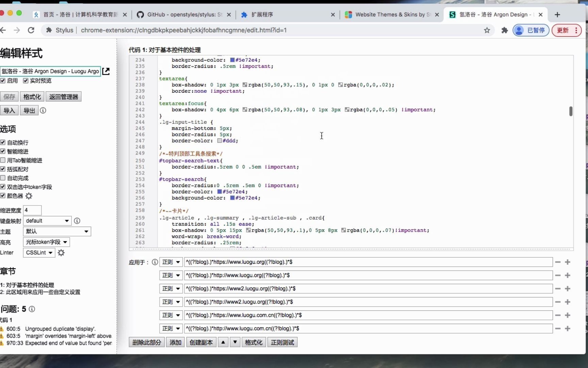Click 缩进宽度 indent width field
Image resolution: width=588 pixels, height=368 pixels.
pyautogui.click(x=32, y=210)
